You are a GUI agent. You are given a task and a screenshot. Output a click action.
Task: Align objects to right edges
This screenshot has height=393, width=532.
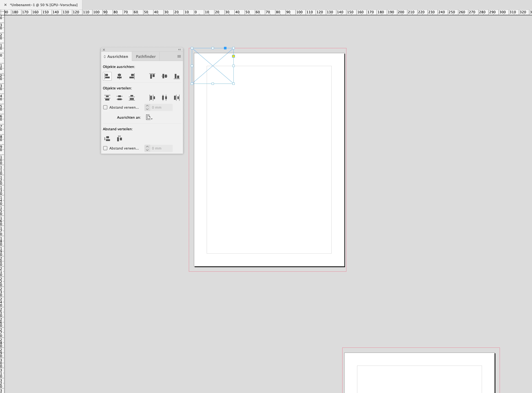[x=132, y=76]
